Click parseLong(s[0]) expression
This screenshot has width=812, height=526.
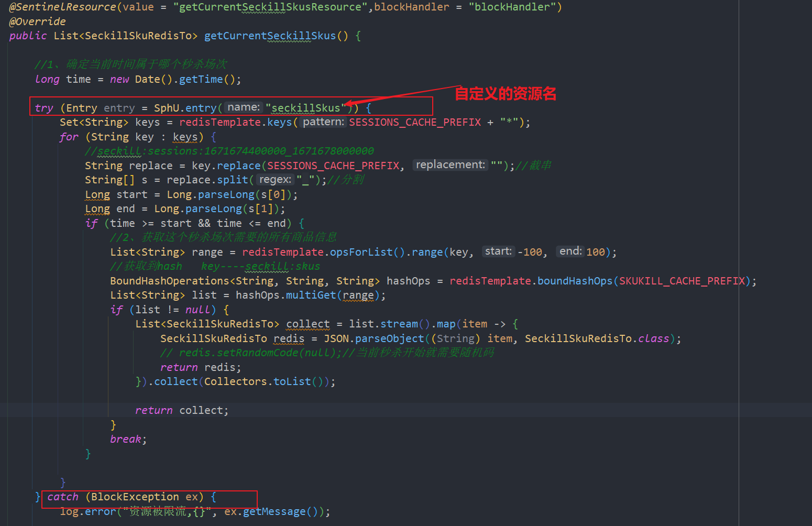pos(245,194)
